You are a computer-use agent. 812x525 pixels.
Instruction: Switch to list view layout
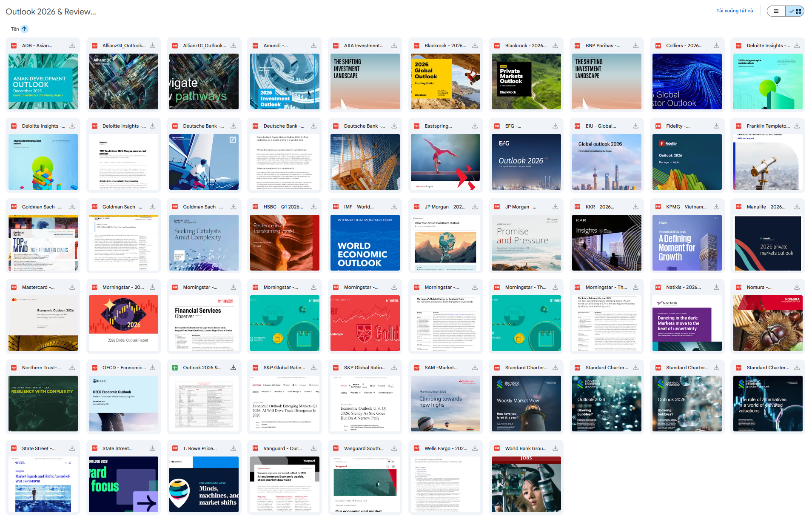(x=776, y=11)
